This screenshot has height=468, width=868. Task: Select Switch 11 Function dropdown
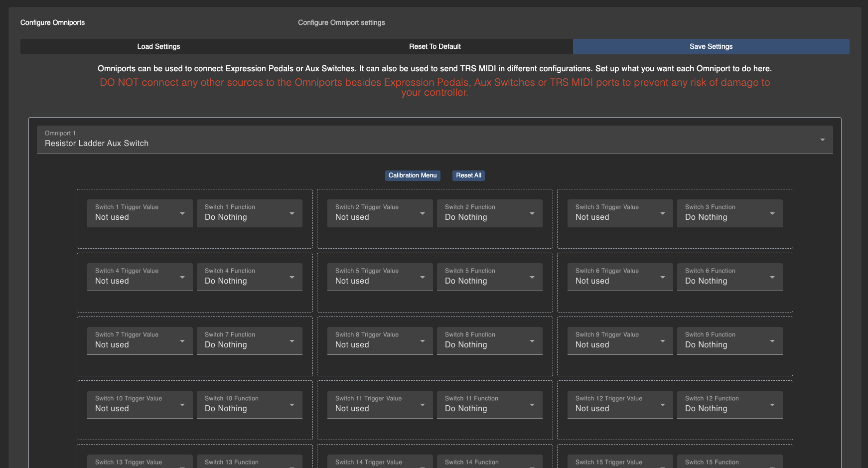pyautogui.click(x=489, y=405)
